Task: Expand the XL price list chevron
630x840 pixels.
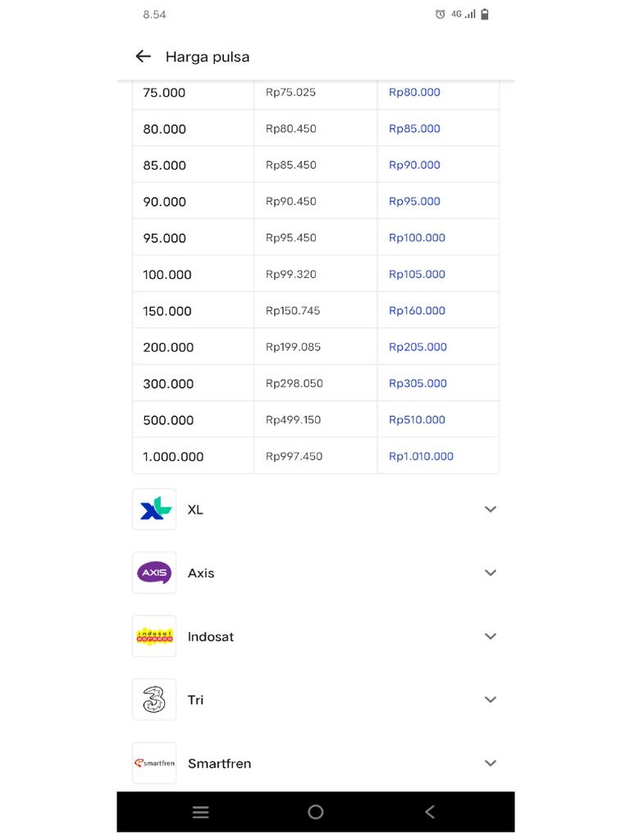Action: coord(491,509)
